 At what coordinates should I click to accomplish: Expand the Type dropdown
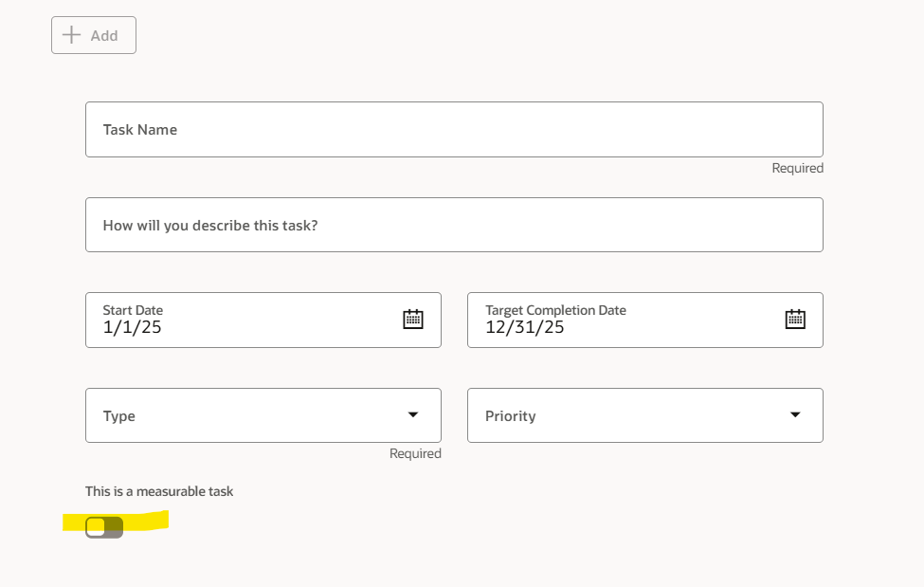[x=263, y=415]
